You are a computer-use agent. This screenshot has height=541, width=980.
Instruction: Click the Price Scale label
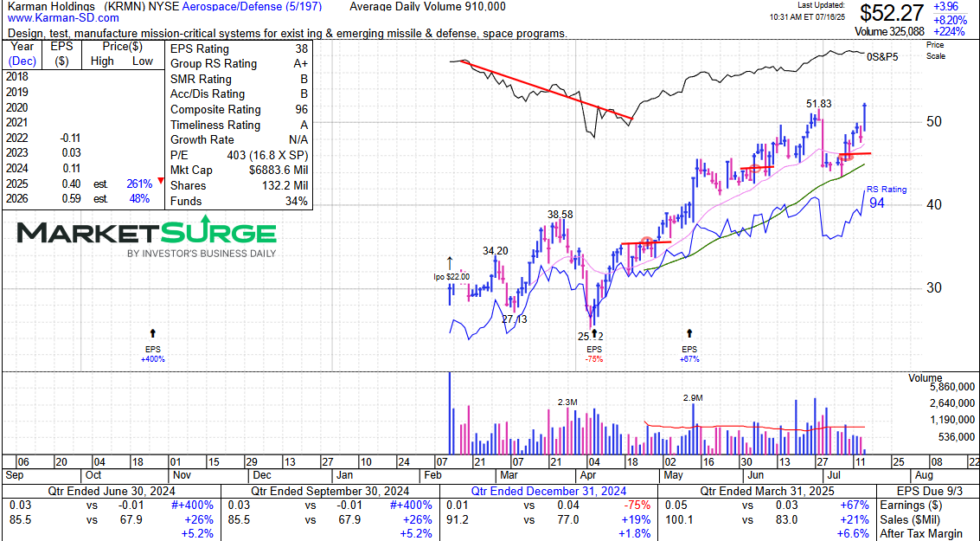click(936, 50)
